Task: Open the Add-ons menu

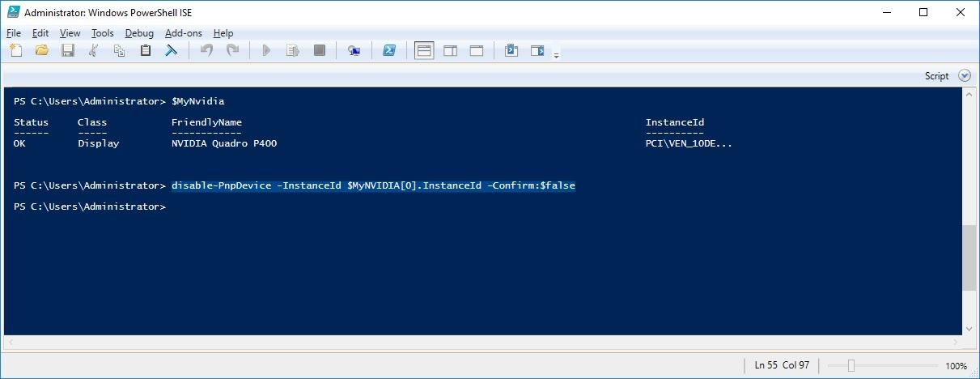Action: pos(184,33)
